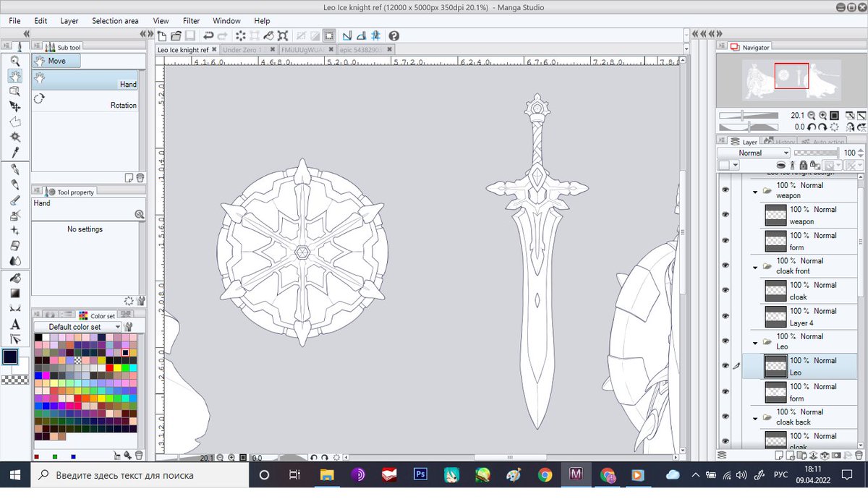Select the 3D Operation cube tool
868x499 pixels.
15,91
